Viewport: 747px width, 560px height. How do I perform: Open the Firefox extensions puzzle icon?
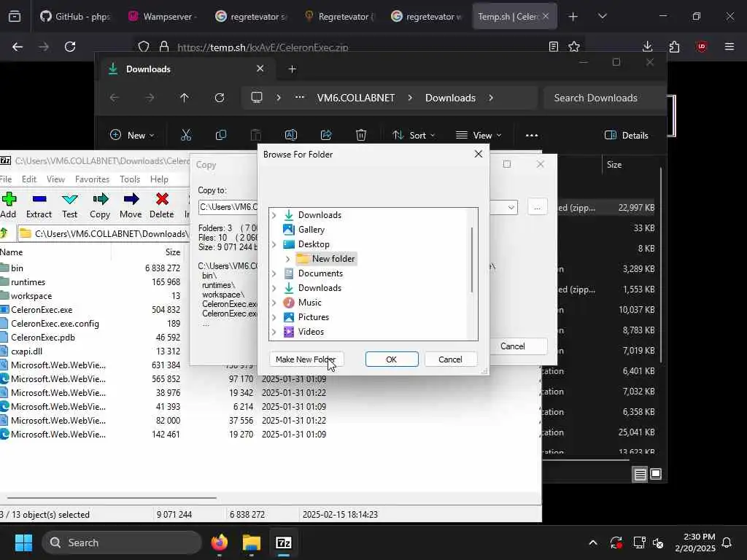675,47
